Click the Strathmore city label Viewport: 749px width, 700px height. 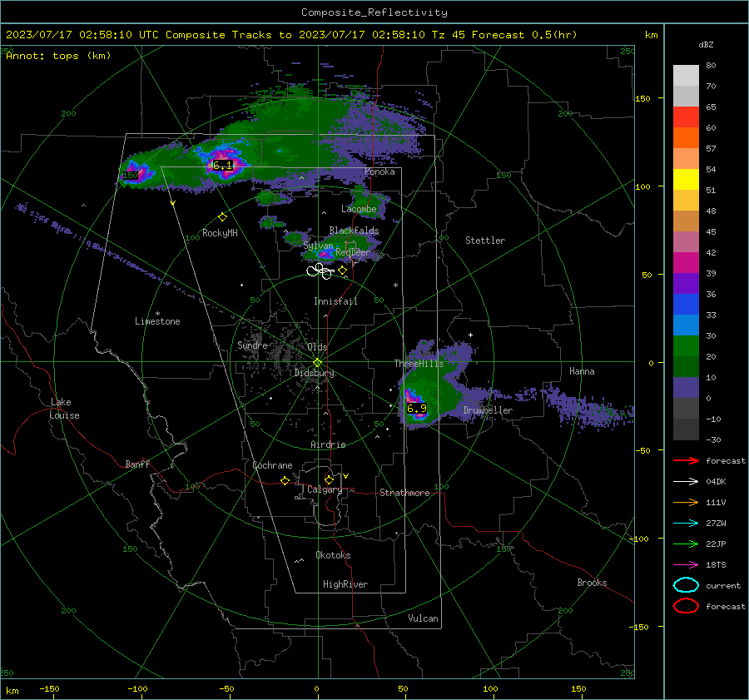pyautogui.click(x=404, y=493)
